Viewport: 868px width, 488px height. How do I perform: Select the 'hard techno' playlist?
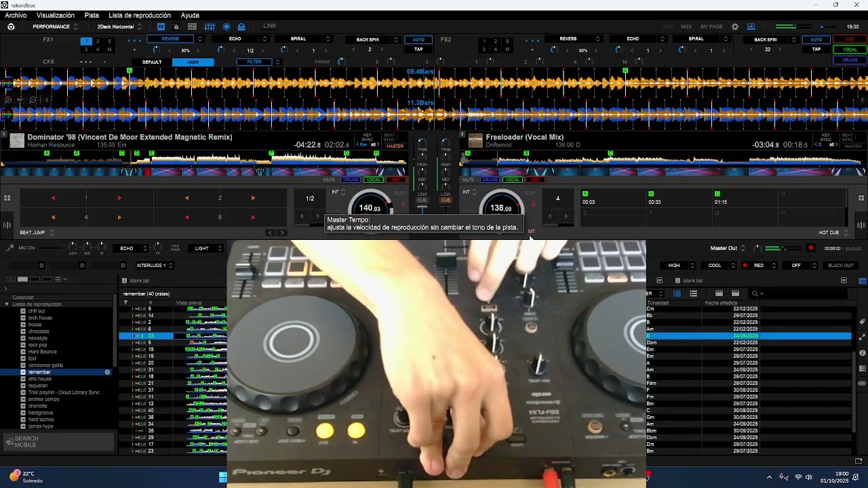41,420
